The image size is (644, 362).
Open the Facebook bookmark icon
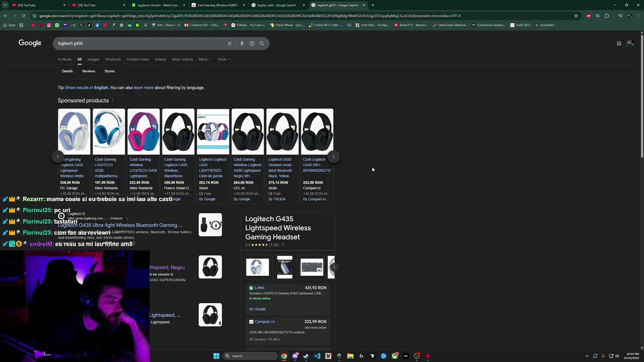click(x=97, y=25)
